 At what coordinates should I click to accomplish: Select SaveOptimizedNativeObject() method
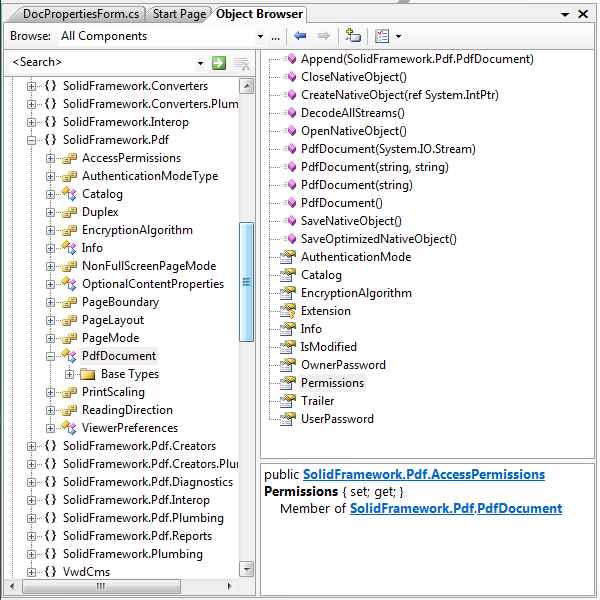[378, 239]
